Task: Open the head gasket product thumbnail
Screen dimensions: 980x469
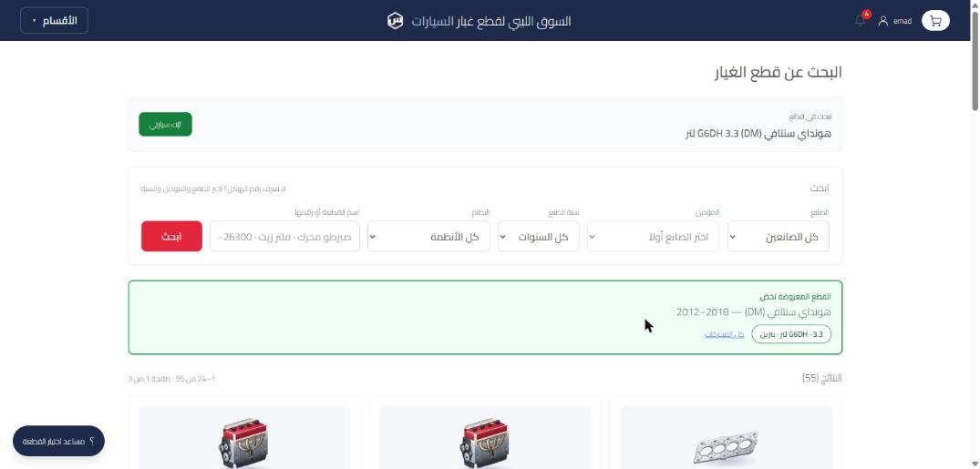Action: [726, 438]
